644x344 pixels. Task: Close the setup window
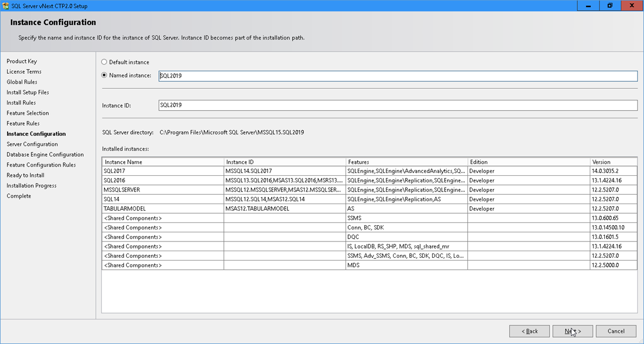coord(632,6)
